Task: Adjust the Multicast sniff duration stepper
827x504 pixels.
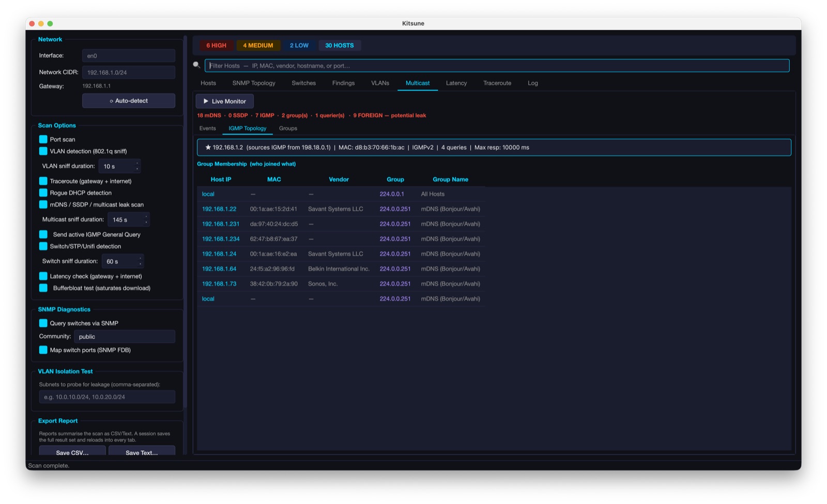Action: [146, 219]
